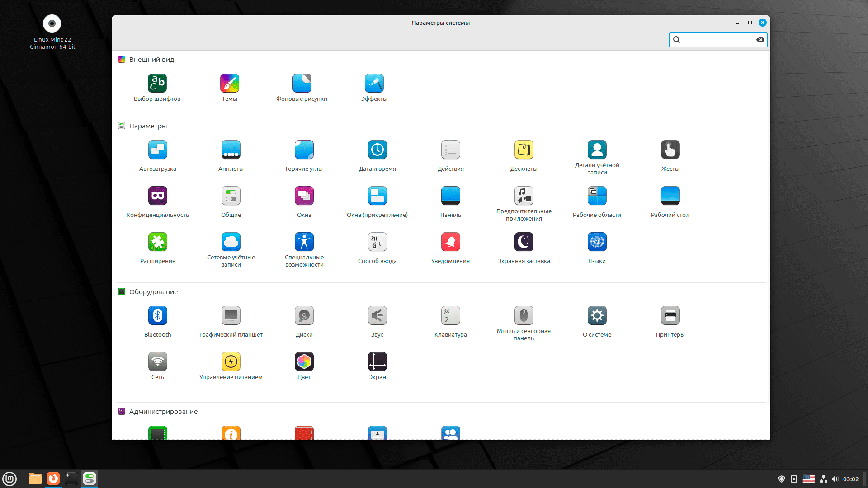Viewport: 868px width, 488px height.
Task: Open Темы (Themes) settings
Action: coord(229,84)
